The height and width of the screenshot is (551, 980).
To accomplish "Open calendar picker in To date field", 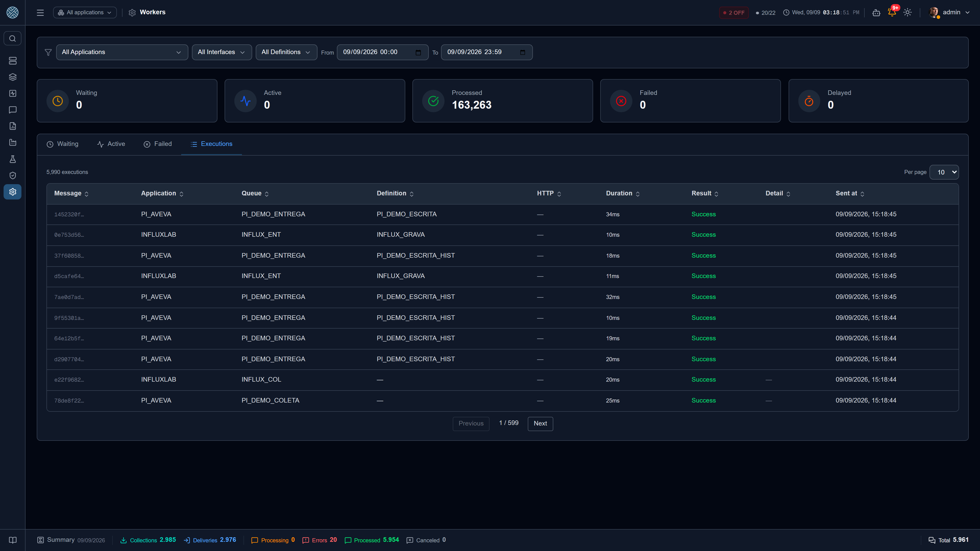I will tap(522, 53).
